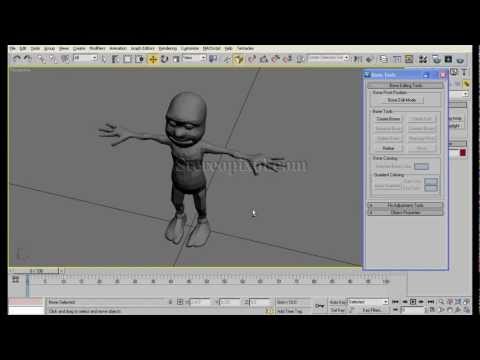Open the Modifiers menu
480x360 pixels.
coord(97,48)
